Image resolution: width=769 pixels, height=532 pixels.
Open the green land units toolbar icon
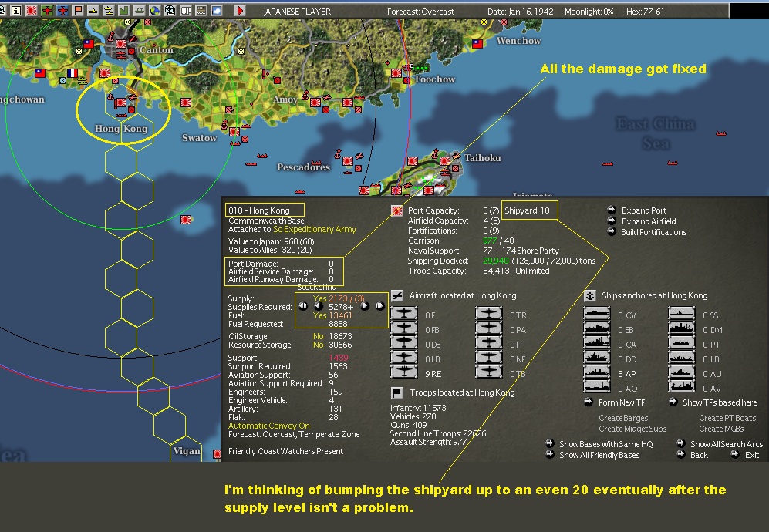123,10
